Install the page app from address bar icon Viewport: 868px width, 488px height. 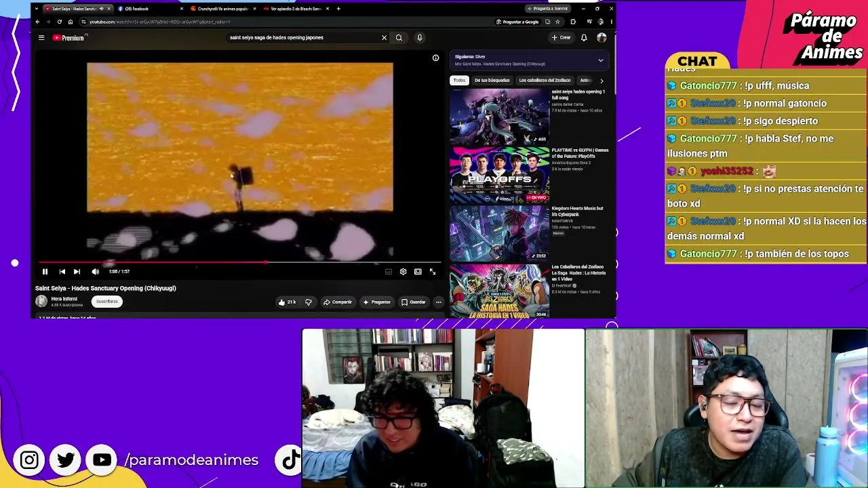tap(547, 22)
